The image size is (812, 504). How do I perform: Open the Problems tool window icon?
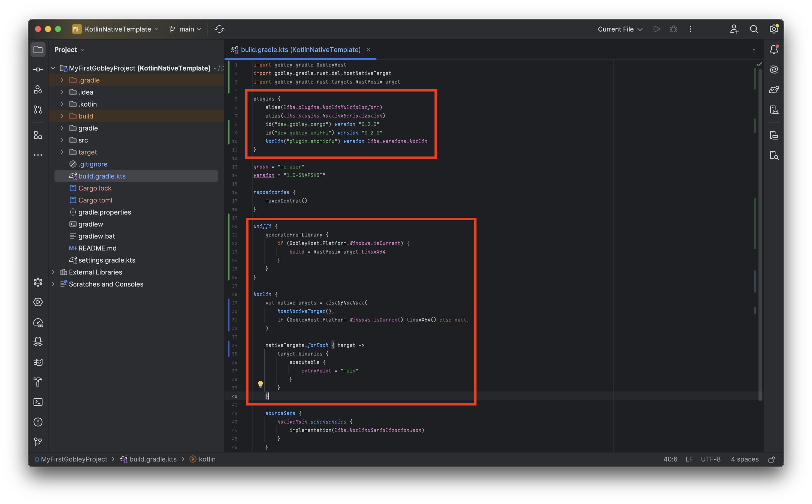(x=38, y=422)
